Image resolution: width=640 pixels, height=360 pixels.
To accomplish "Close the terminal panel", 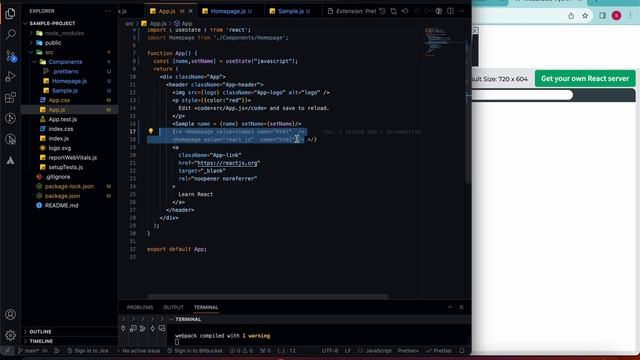I will [462, 307].
